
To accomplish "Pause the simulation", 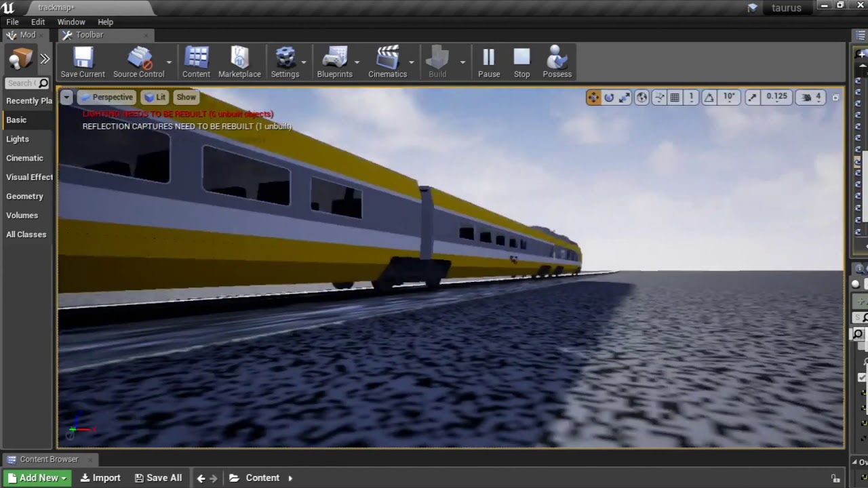I will 489,62.
